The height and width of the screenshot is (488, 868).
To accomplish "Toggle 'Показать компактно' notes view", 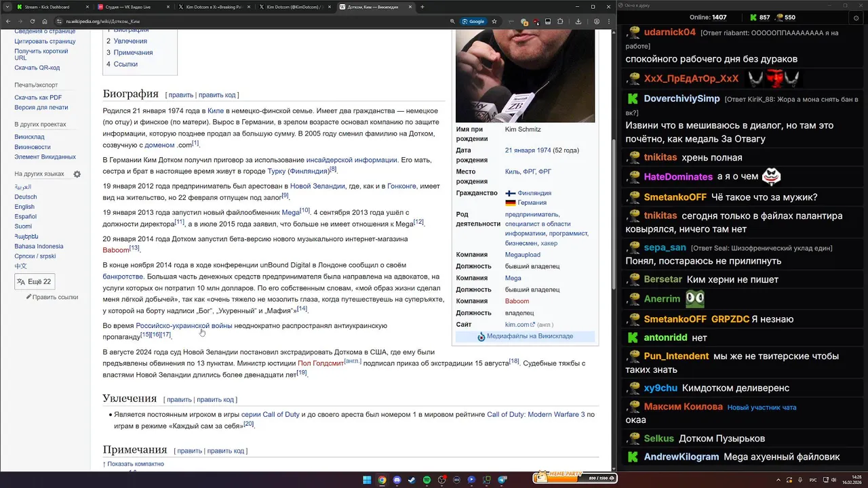I will click(x=135, y=464).
